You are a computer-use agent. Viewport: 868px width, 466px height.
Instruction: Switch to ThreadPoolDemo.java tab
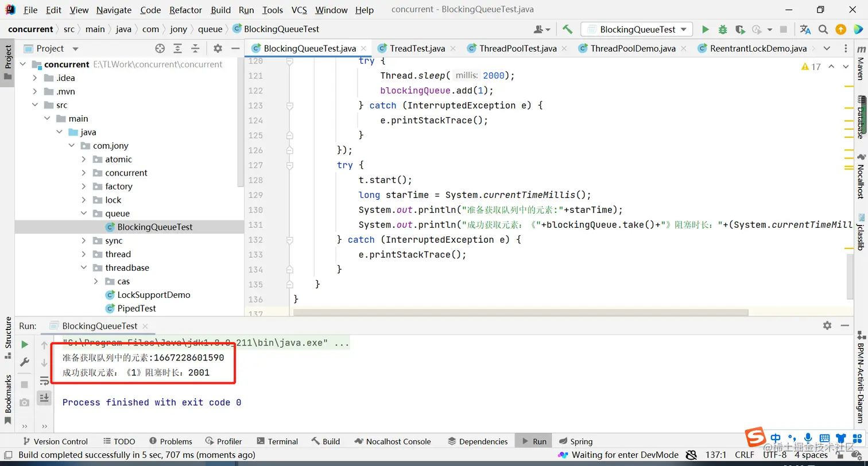633,48
